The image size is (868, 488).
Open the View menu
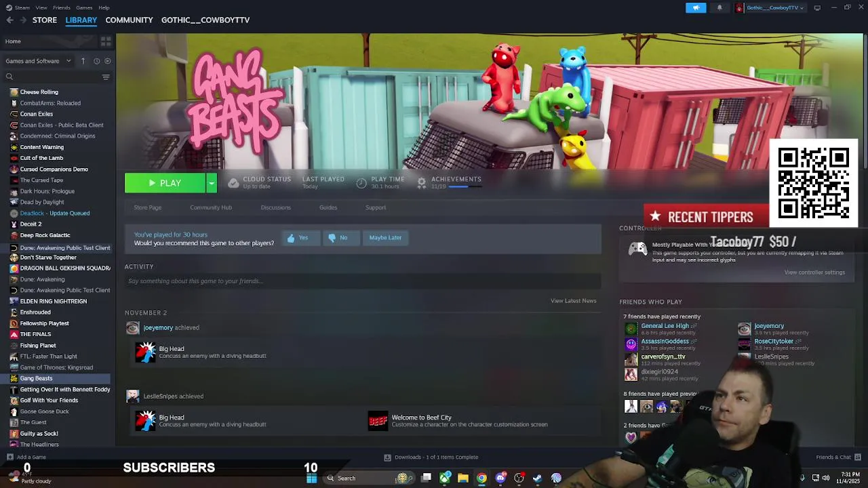pyautogui.click(x=41, y=8)
